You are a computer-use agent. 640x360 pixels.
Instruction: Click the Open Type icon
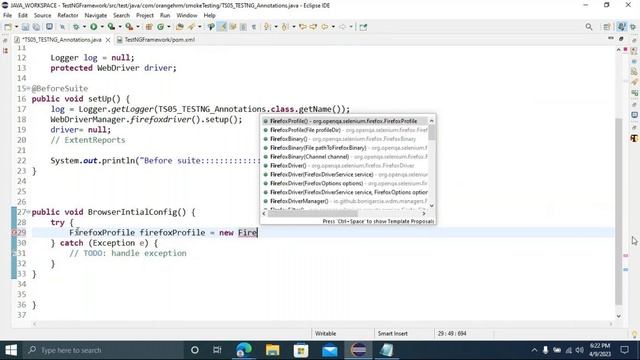pos(180,27)
